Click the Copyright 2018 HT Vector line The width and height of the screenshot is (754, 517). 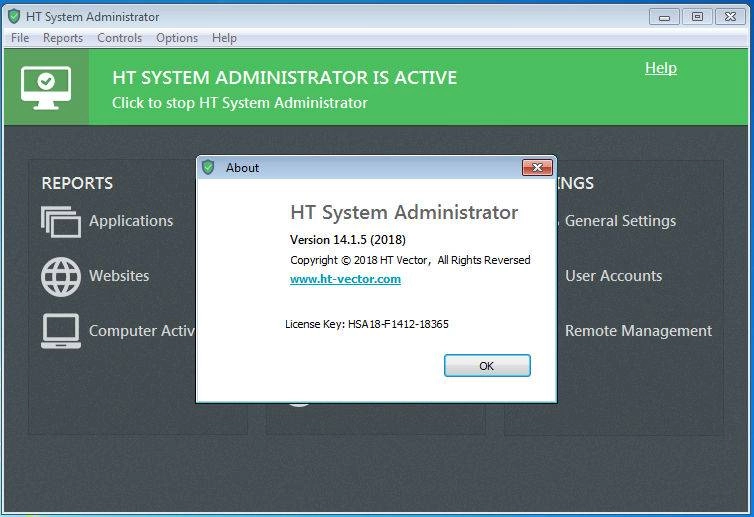(410, 260)
